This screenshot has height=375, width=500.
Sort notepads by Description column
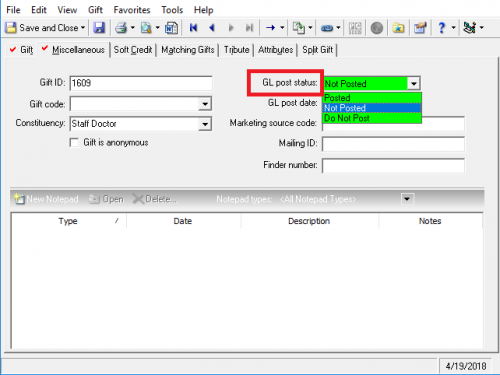(309, 221)
